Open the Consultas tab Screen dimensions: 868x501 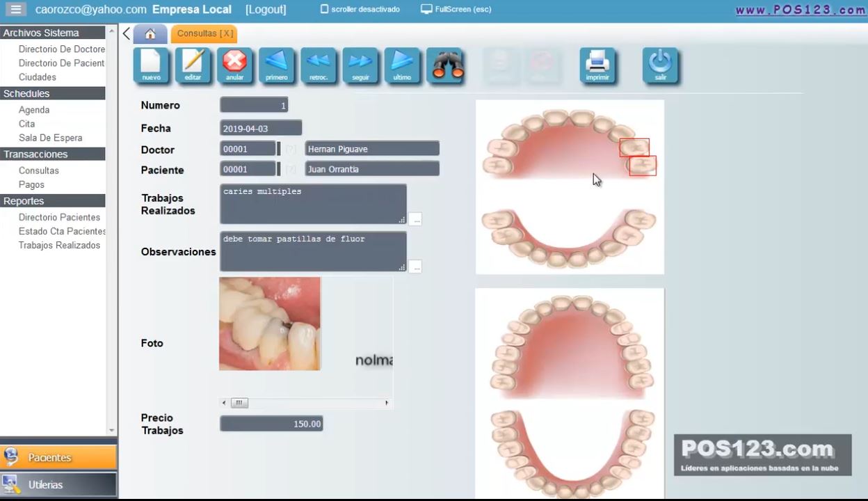[x=204, y=33]
